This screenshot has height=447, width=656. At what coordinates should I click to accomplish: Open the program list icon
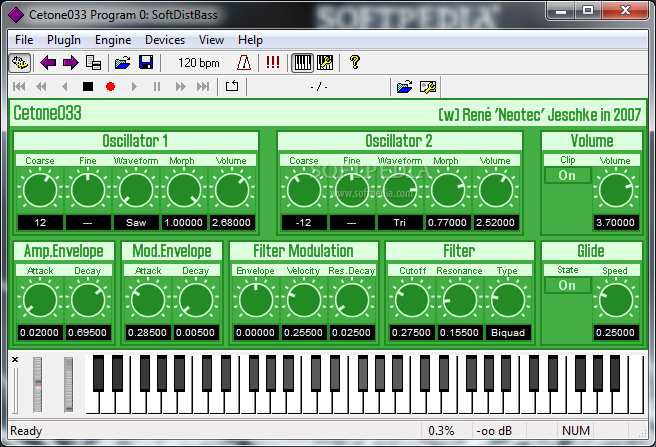click(x=93, y=63)
